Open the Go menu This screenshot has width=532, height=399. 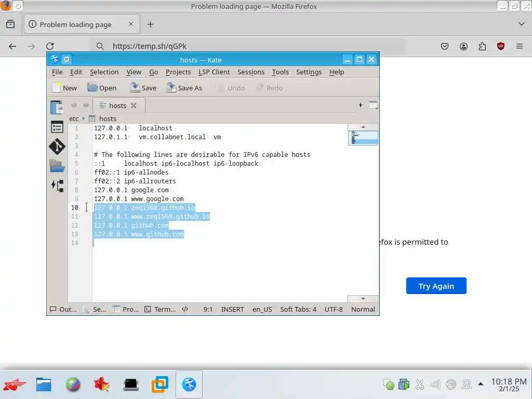pyautogui.click(x=153, y=72)
